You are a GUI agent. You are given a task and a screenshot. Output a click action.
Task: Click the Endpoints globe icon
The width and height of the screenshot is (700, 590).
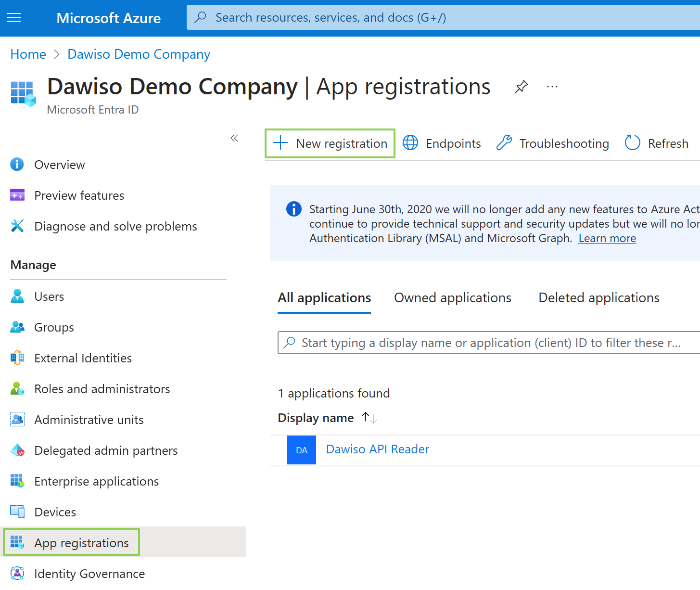point(410,143)
